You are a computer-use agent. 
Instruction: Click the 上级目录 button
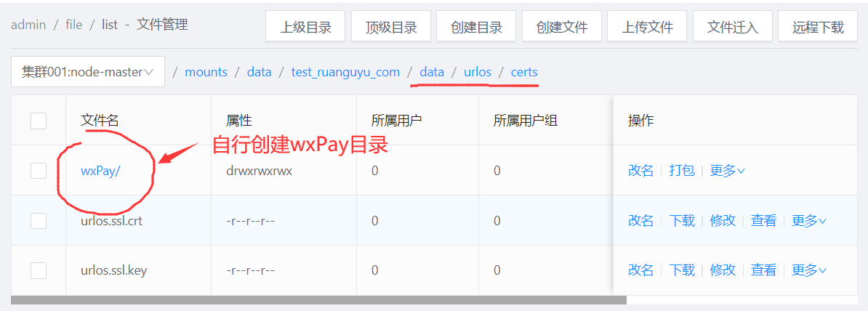[x=305, y=27]
